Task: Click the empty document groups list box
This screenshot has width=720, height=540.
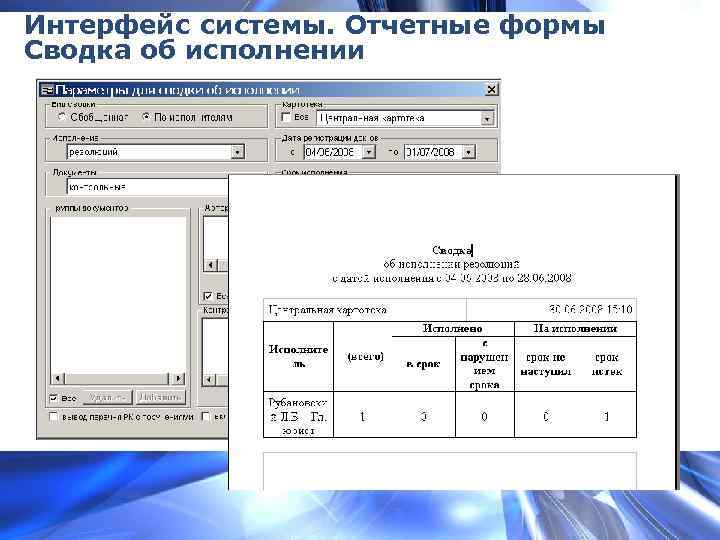Action: 118,294
